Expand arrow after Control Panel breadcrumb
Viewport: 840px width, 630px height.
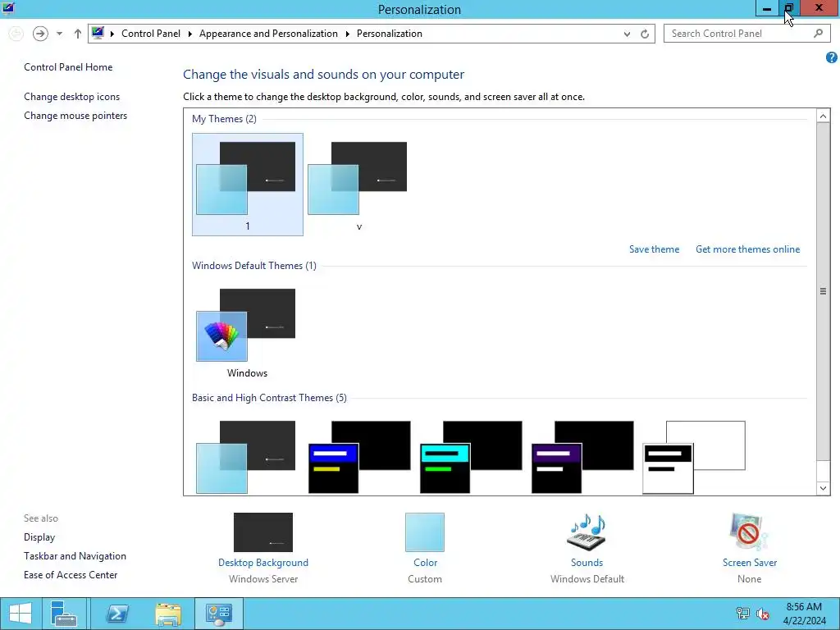pos(189,34)
